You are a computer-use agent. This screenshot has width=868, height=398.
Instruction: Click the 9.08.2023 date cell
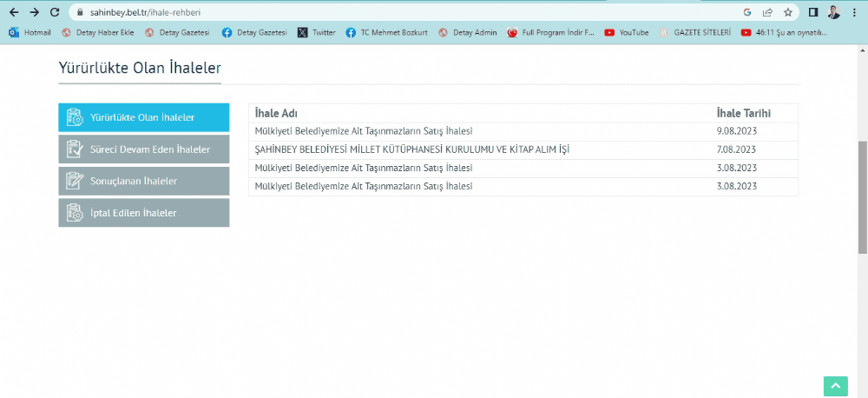[x=736, y=131]
